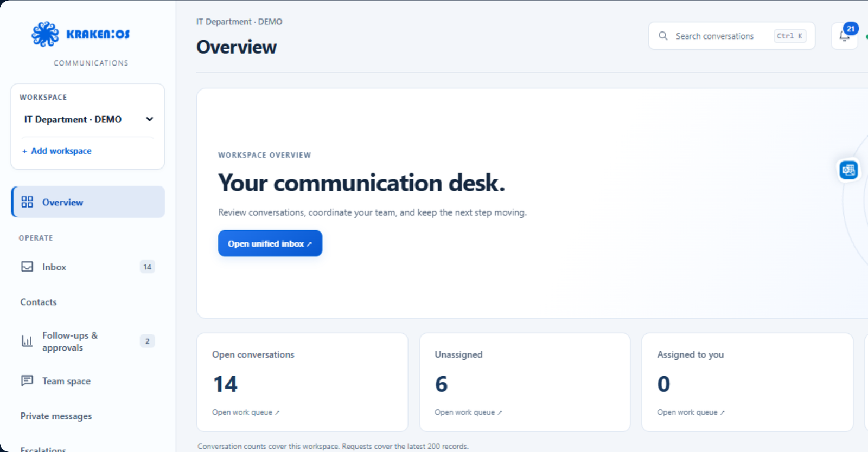Open work queue under Assigned to you
The width and height of the screenshot is (868, 452).
pyautogui.click(x=691, y=412)
